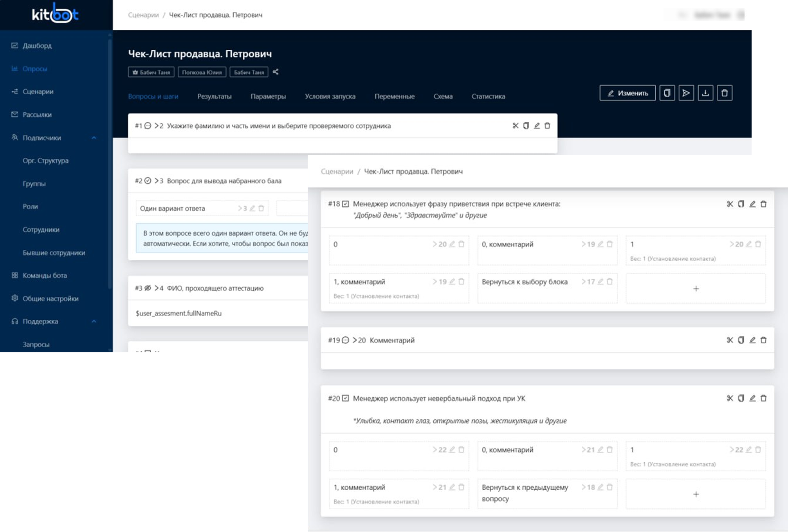The width and height of the screenshot is (788, 532).
Task: Click question #18 checkbox type icon
Action: tap(345, 204)
